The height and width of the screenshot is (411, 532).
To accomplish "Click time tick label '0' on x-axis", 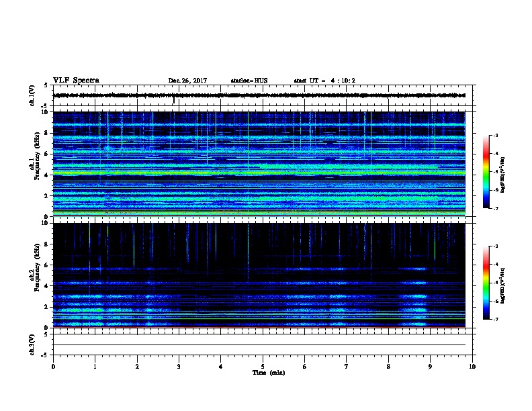I will (x=53, y=367).
